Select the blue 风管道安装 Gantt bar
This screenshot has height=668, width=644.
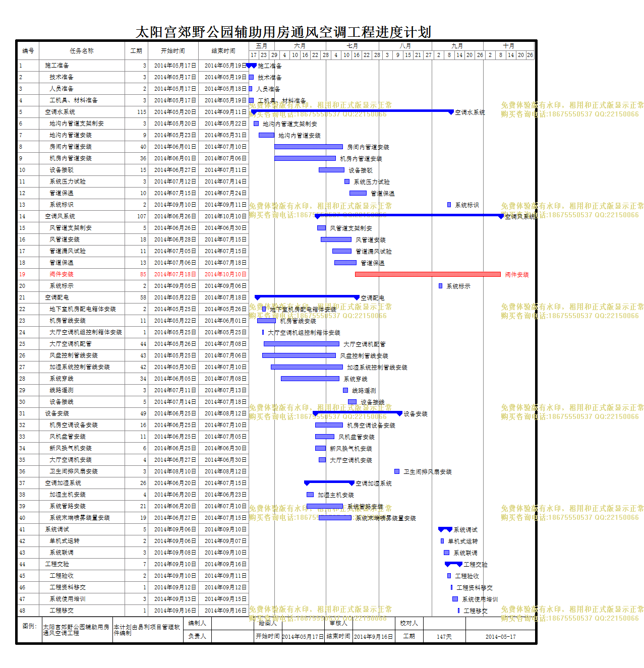pos(336,239)
